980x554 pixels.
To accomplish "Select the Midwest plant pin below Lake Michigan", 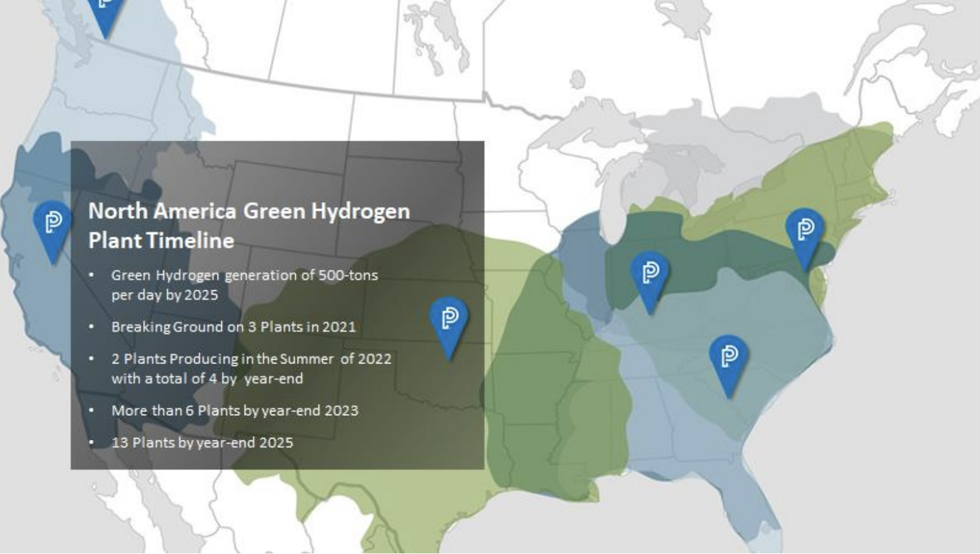I will [x=650, y=274].
